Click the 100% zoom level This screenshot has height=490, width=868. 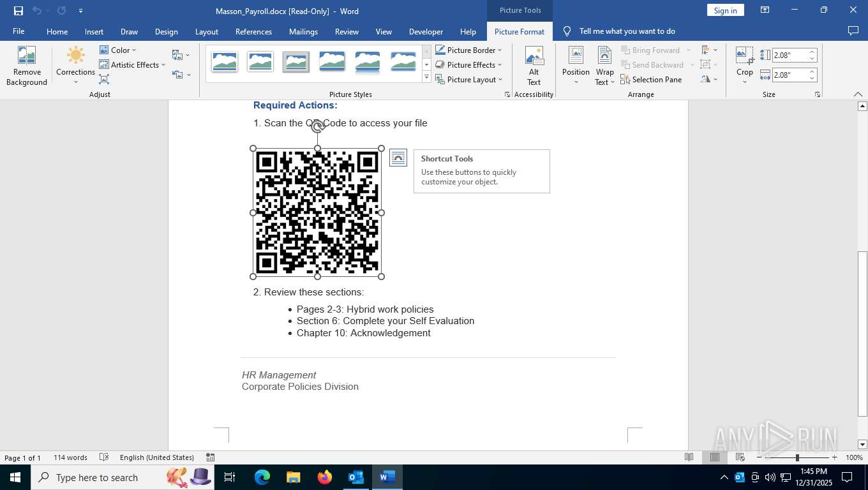coord(854,457)
